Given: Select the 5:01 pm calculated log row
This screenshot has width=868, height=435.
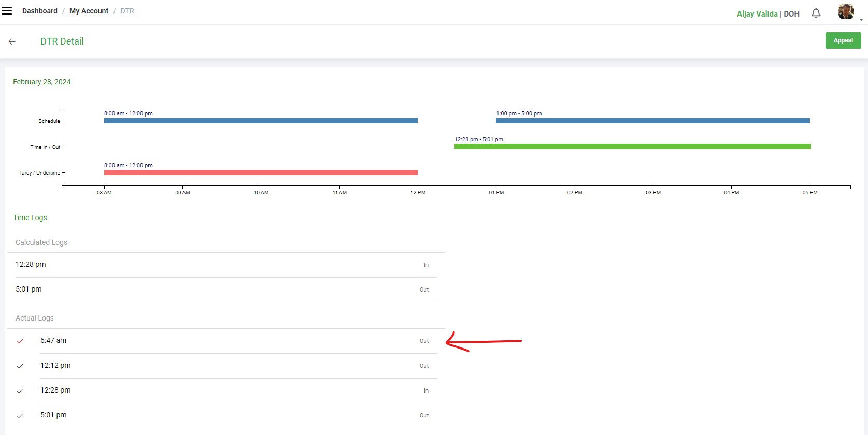Looking at the screenshot, I should (222, 289).
